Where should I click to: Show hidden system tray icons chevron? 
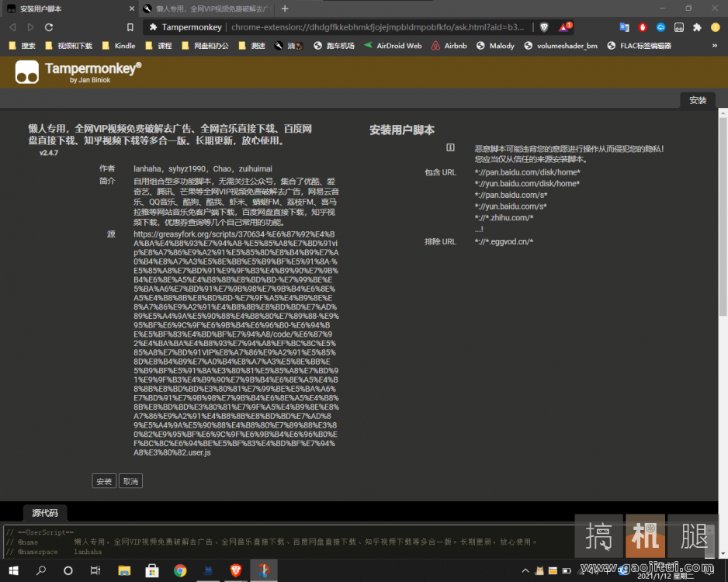525,570
